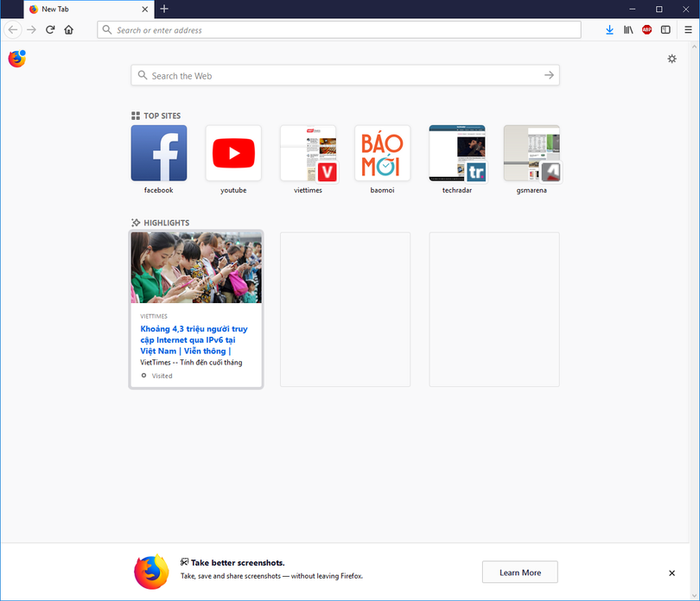Toggle the browser sidebar

pyautogui.click(x=665, y=29)
